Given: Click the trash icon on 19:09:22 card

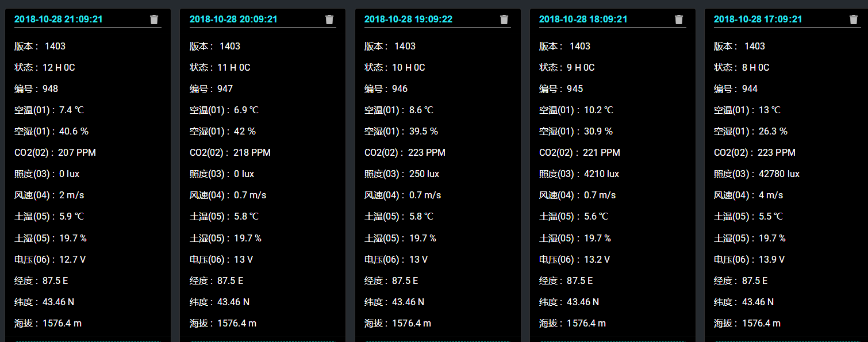Looking at the screenshot, I should (x=504, y=20).
